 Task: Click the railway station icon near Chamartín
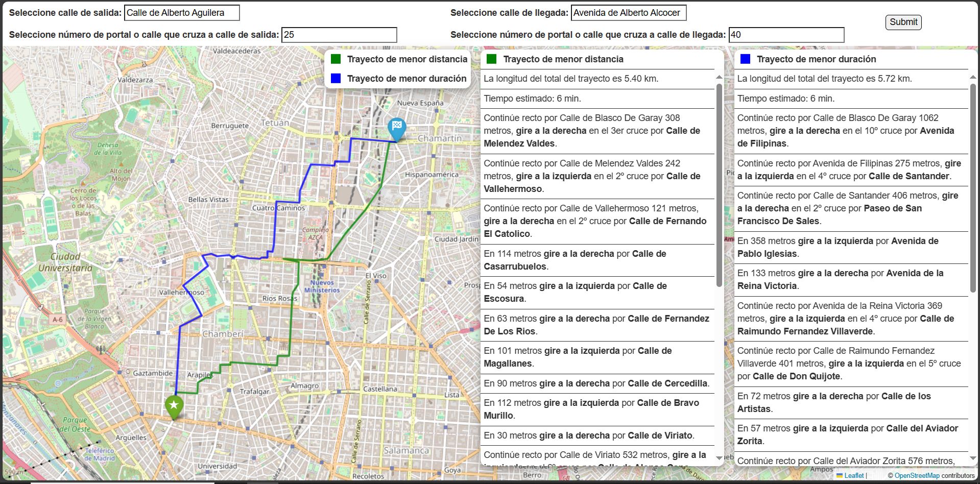436,110
